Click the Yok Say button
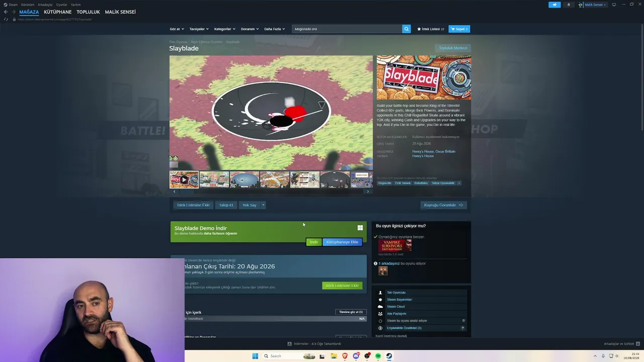Image resolution: width=644 pixels, height=362 pixels. point(250,205)
